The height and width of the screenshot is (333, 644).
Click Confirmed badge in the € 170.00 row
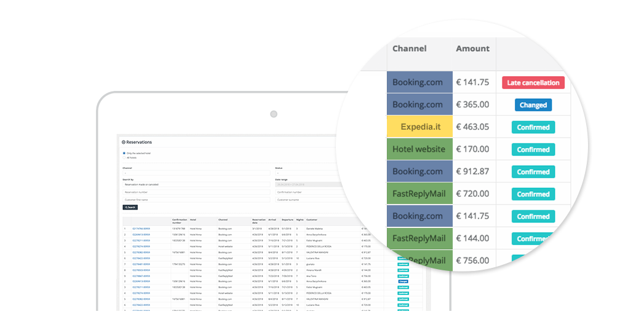pyautogui.click(x=533, y=149)
